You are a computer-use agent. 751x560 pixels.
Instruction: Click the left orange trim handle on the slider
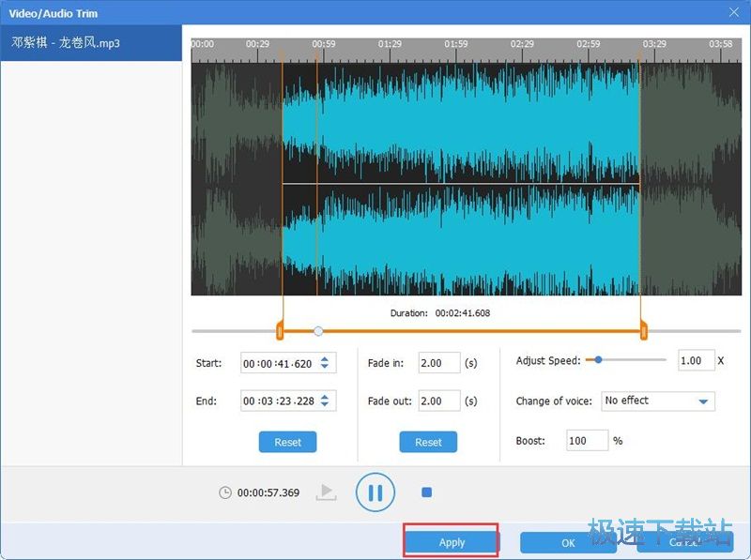280,330
